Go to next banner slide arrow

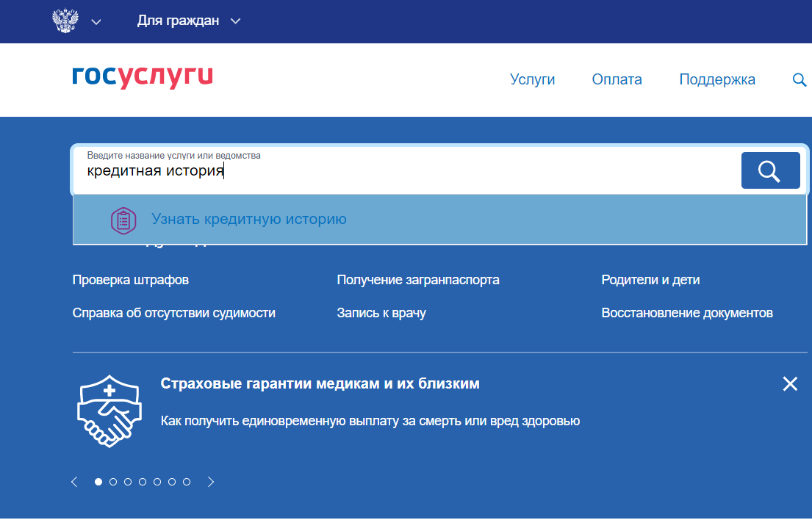(x=210, y=482)
